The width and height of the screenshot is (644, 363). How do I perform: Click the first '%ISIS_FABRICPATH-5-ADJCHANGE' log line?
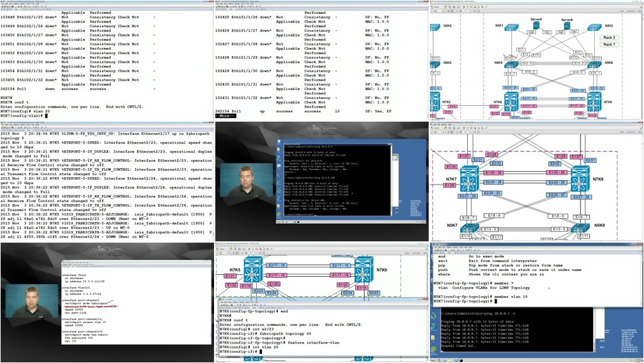tap(106, 214)
